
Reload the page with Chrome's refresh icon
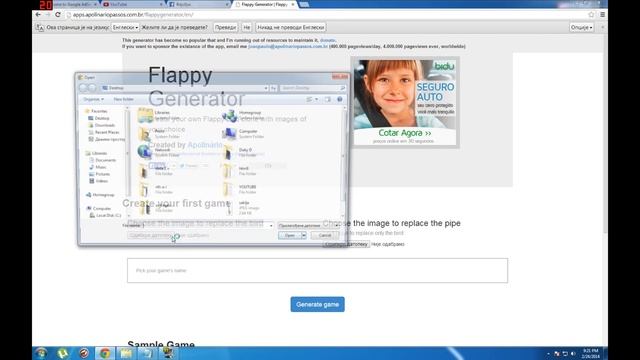pos(58,15)
